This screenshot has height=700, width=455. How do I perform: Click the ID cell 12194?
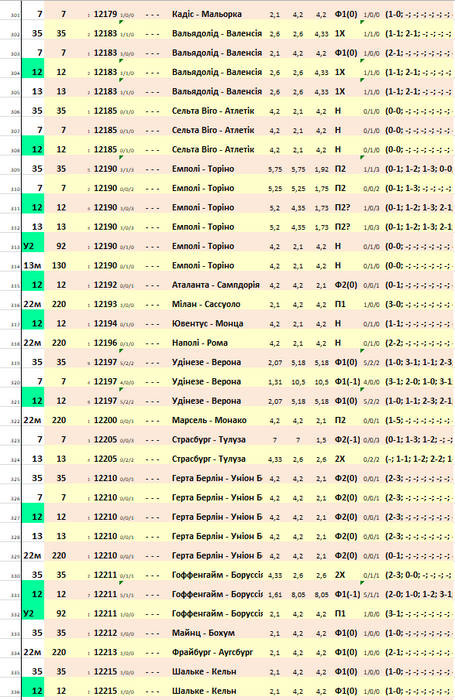105,324
